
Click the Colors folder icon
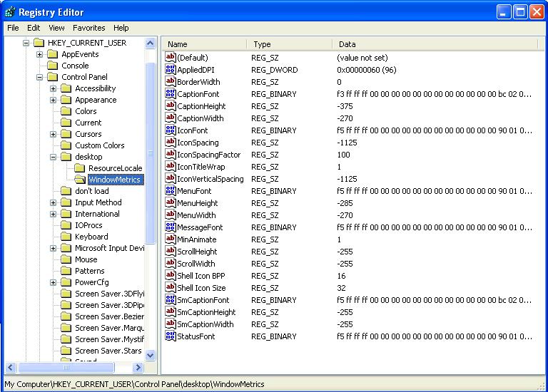pos(66,111)
